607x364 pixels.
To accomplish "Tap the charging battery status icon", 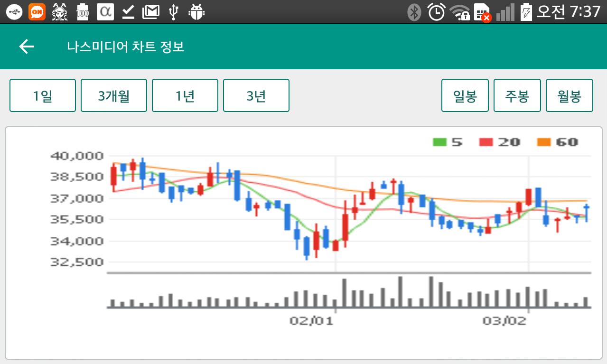I will [x=526, y=12].
